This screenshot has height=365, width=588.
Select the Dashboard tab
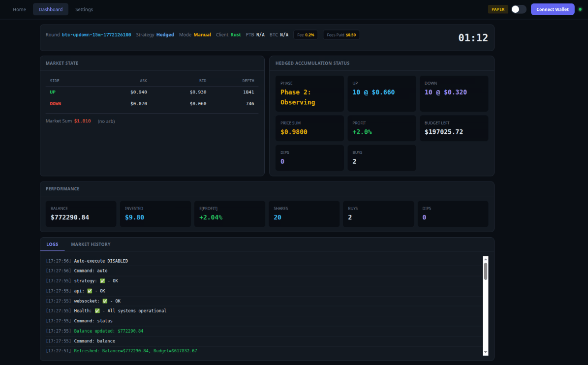(50, 9)
